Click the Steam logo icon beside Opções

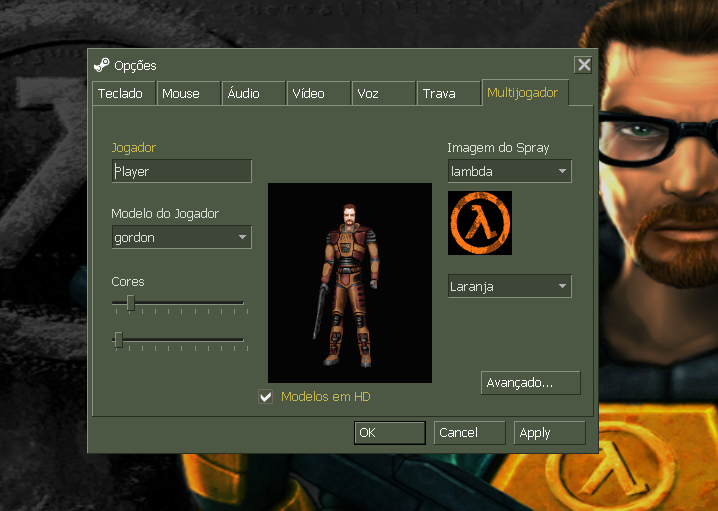pos(102,65)
